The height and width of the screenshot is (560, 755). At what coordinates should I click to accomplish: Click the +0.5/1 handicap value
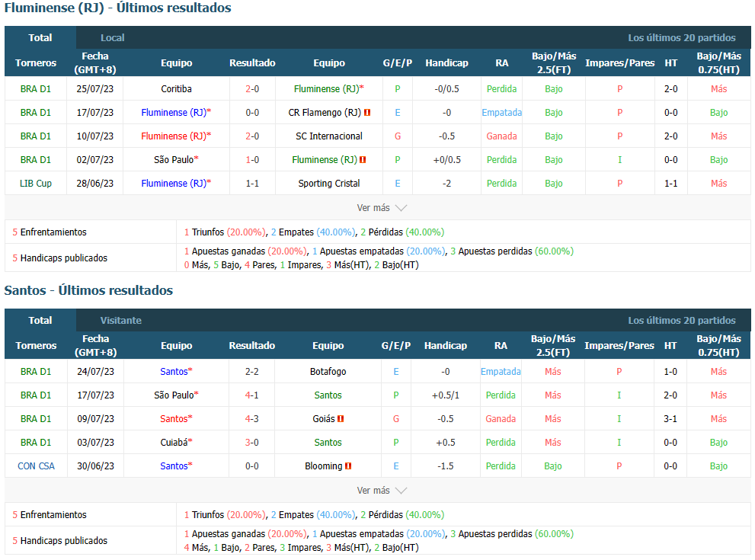point(446,395)
